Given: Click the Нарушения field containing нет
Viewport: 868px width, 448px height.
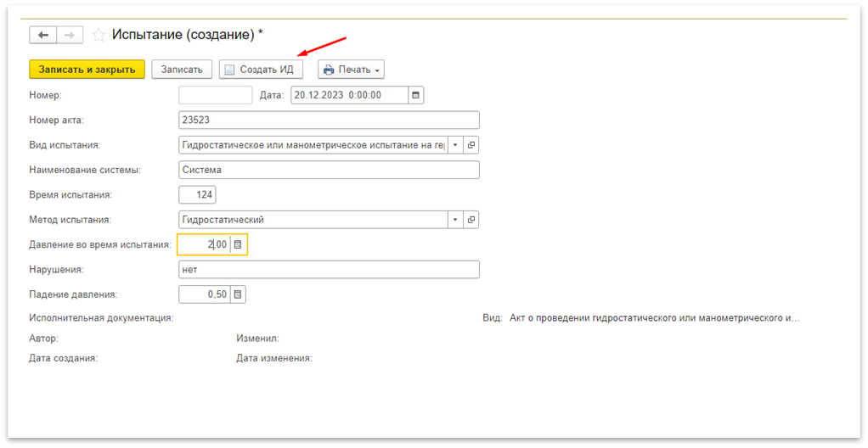Looking at the screenshot, I should click(330, 270).
